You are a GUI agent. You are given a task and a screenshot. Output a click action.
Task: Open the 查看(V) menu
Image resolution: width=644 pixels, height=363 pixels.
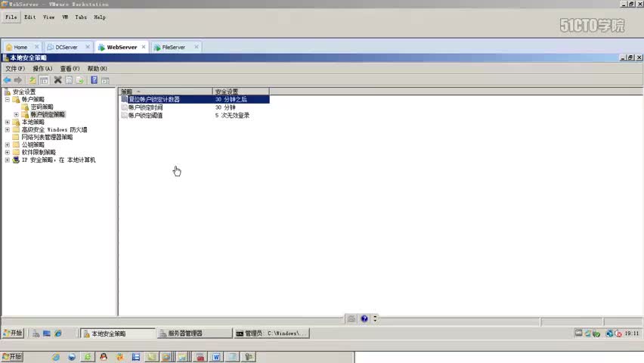(x=70, y=69)
